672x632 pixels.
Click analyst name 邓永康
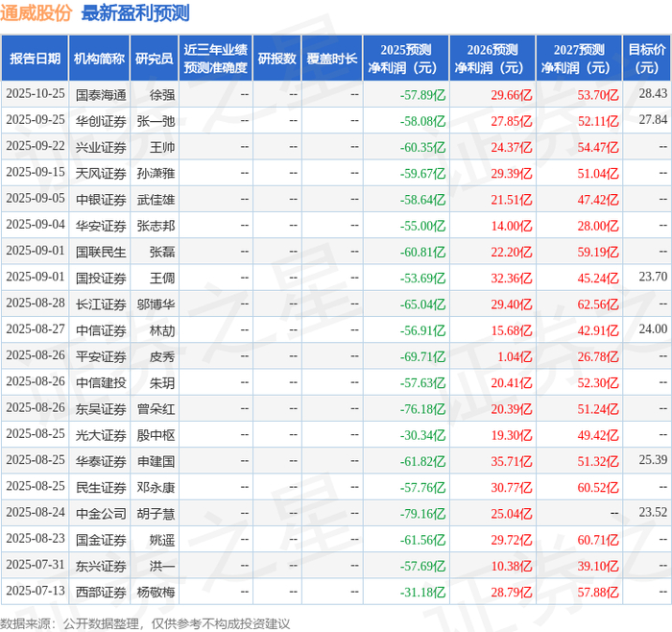point(156,488)
